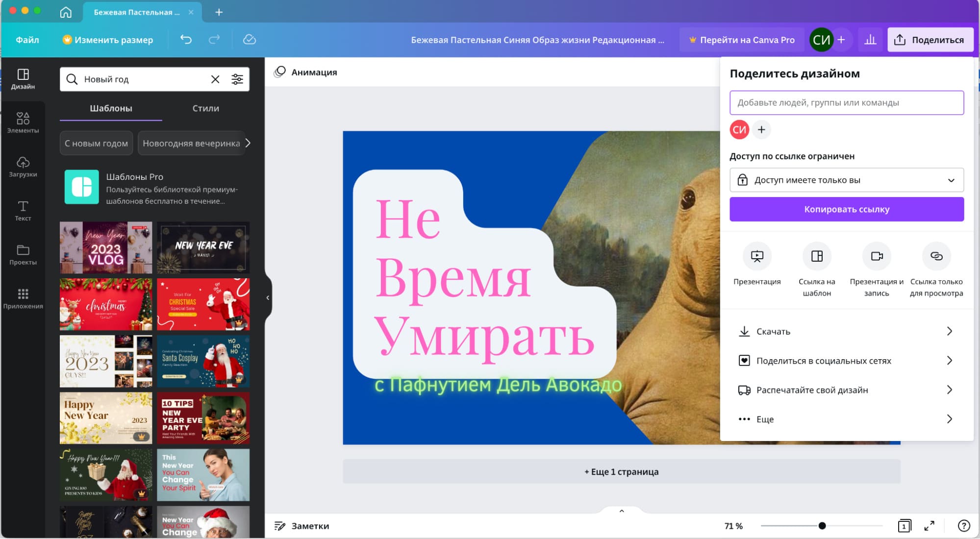Click the design title in the header
Viewport: 980px width, 539px height.
[x=538, y=40]
